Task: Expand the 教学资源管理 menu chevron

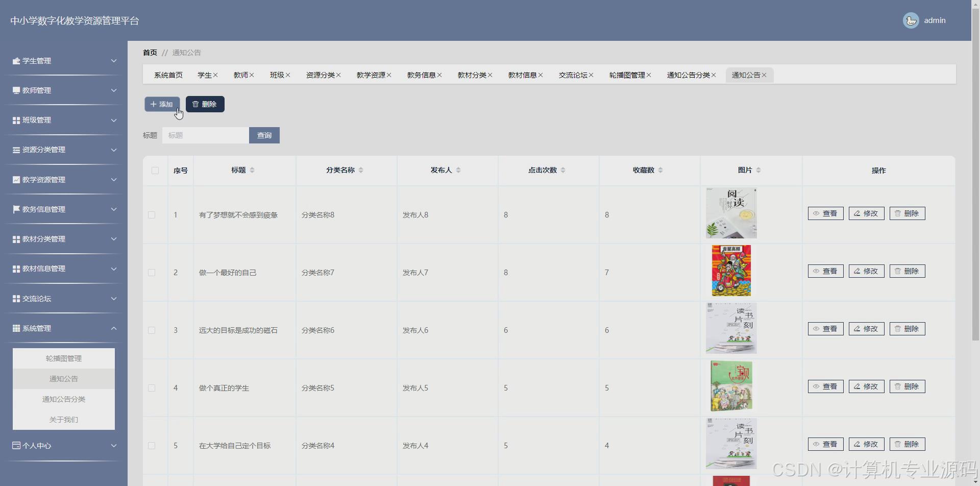Action: 114,180
